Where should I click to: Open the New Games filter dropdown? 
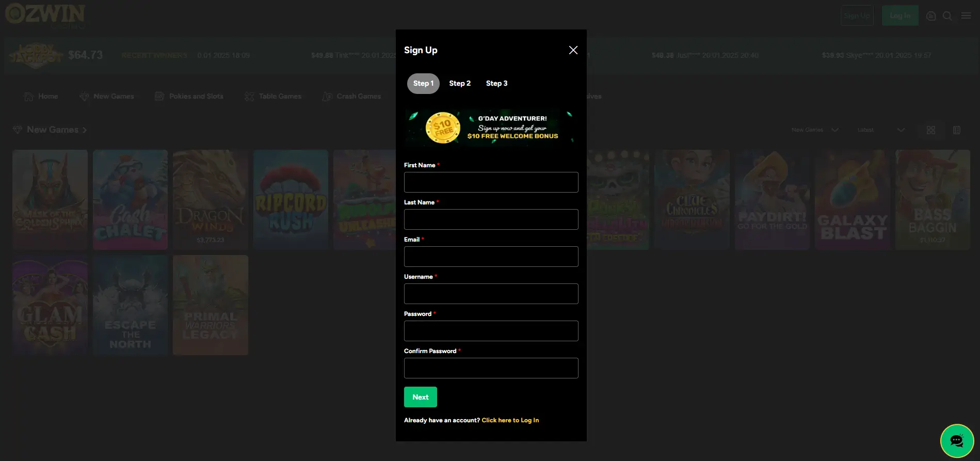coord(815,130)
